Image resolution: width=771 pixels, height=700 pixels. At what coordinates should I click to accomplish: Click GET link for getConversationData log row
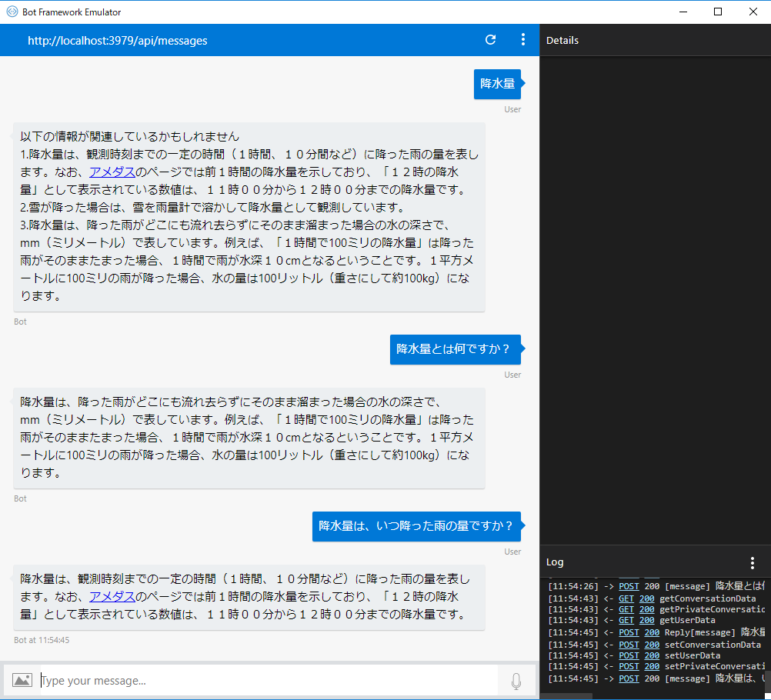[x=626, y=598]
